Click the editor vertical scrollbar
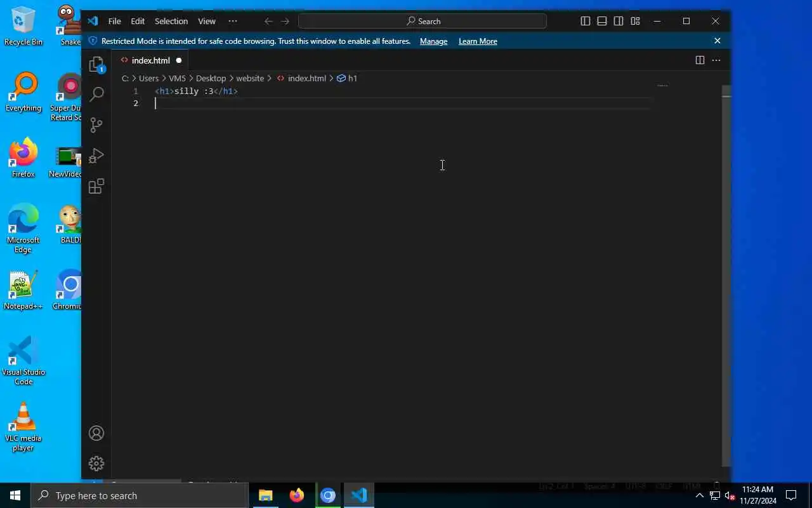This screenshot has height=508, width=812. click(x=726, y=275)
